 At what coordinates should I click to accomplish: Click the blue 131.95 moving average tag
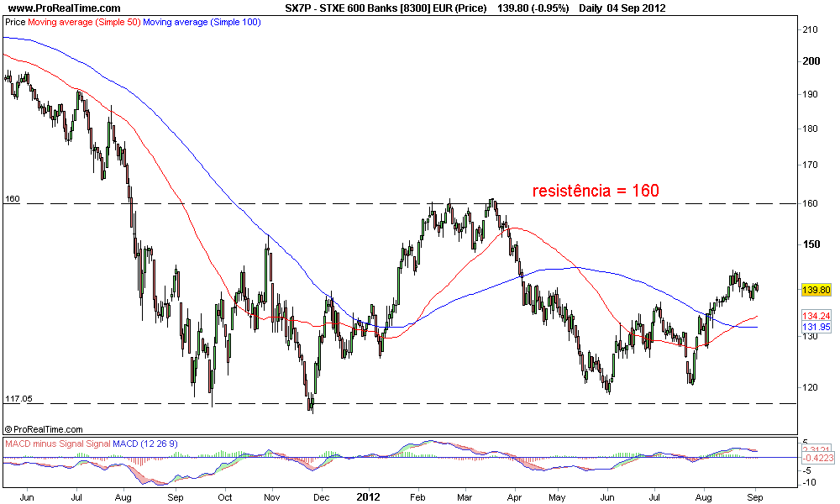tap(816, 327)
